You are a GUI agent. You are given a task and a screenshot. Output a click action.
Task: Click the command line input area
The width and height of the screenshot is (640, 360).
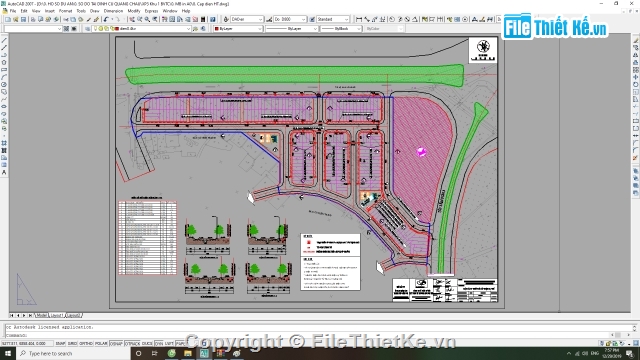coord(318,335)
